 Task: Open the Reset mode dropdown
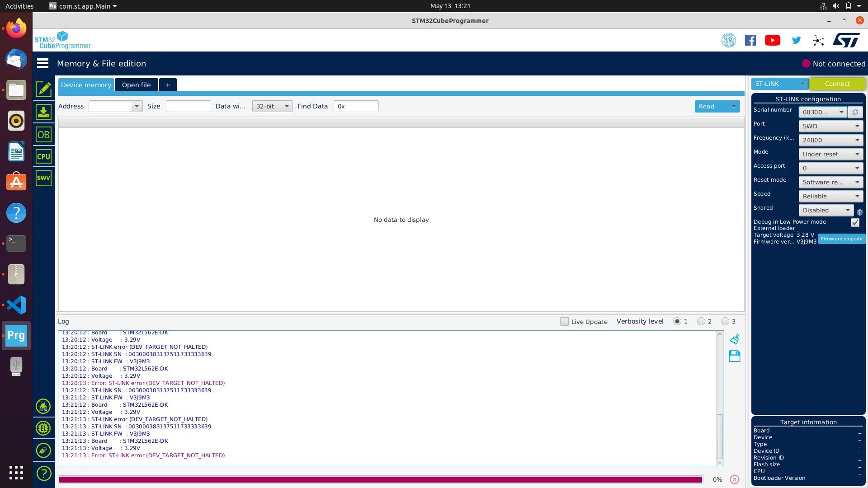pyautogui.click(x=831, y=182)
